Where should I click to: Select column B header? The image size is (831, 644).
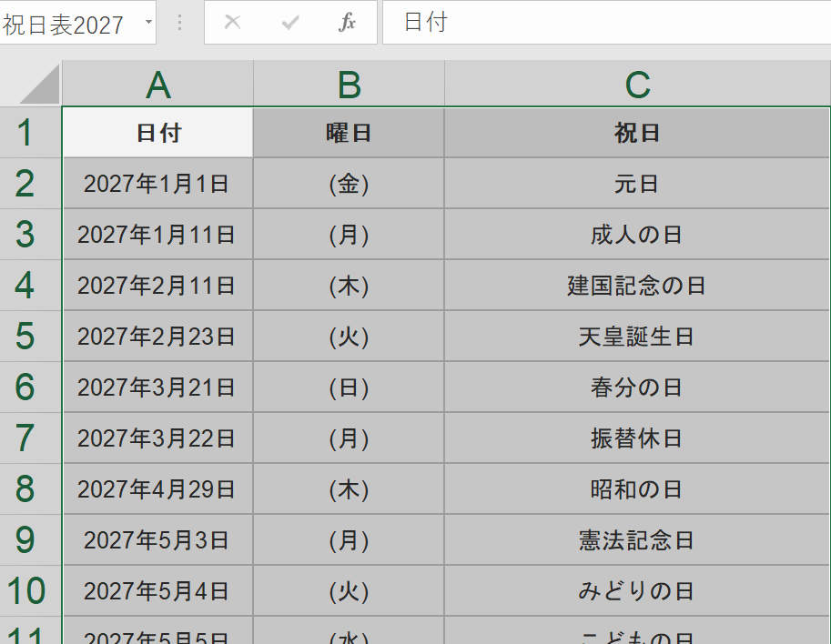(x=349, y=85)
